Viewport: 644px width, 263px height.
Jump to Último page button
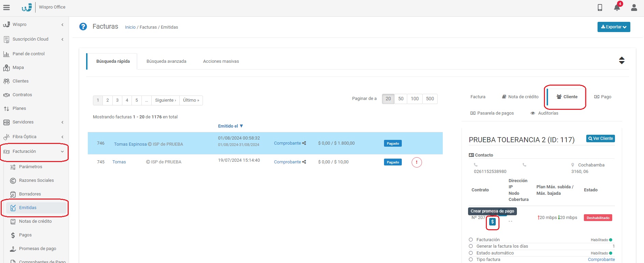(x=191, y=100)
